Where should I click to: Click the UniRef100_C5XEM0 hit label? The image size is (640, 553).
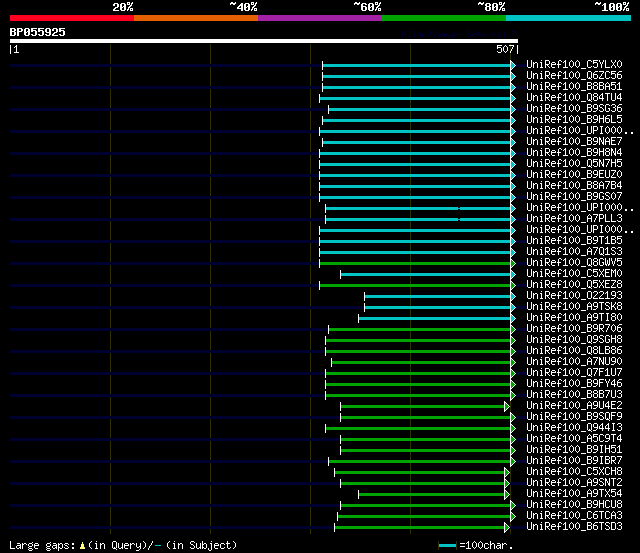(x=574, y=274)
